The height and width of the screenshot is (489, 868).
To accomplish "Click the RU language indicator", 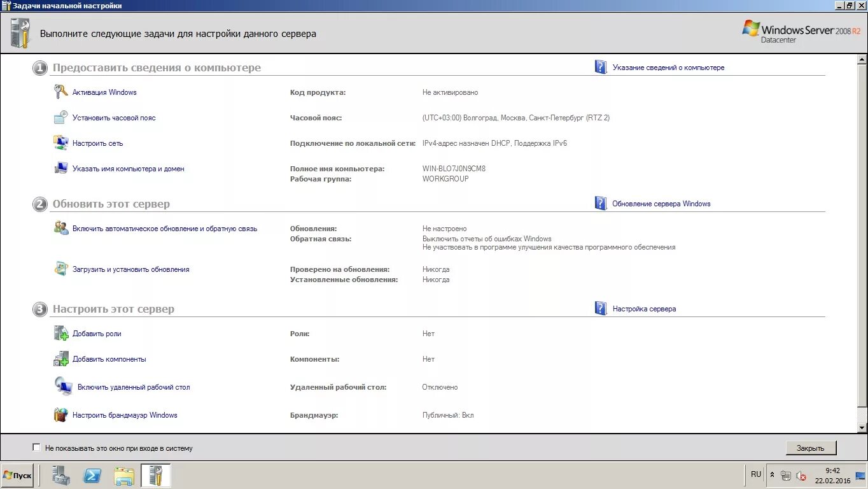I will pyautogui.click(x=756, y=474).
